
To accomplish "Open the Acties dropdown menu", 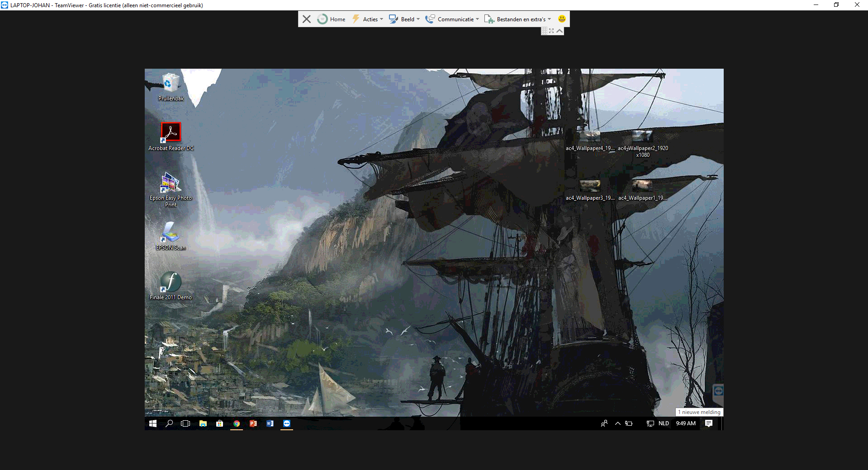I will [x=368, y=19].
